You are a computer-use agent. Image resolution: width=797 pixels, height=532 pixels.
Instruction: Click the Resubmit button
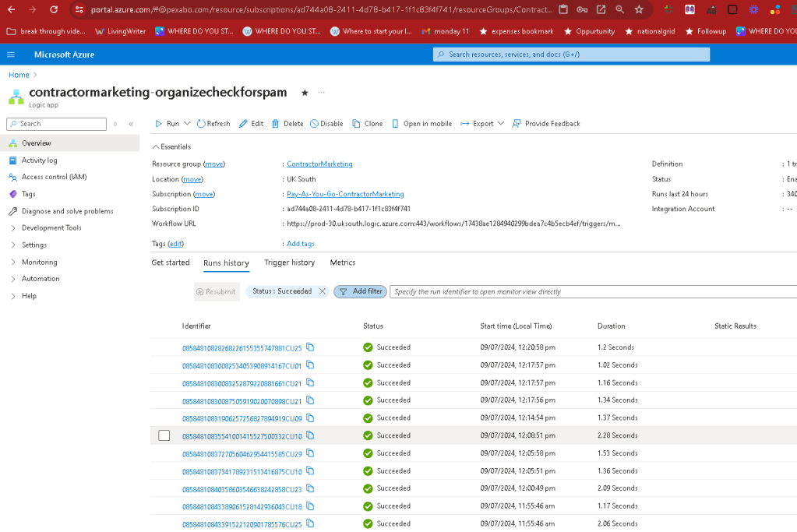(x=217, y=291)
